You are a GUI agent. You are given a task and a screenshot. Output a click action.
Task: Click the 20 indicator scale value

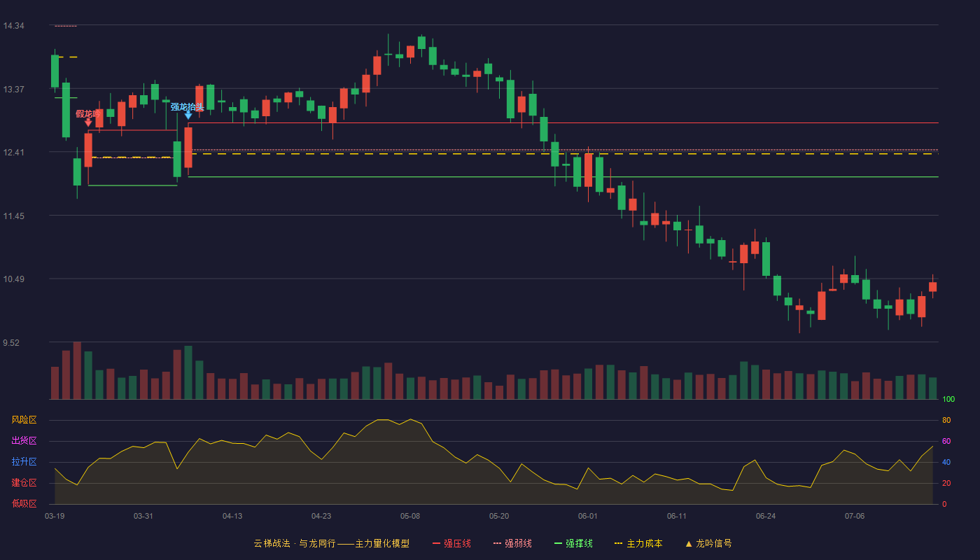946,483
